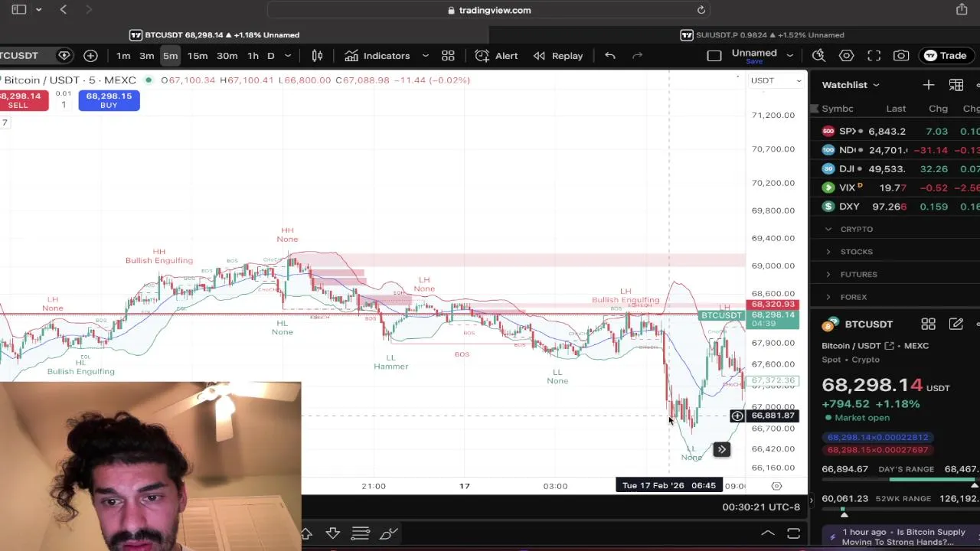The width and height of the screenshot is (980, 551).
Task: Select DXY row in watchlist
Action: coord(896,207)
